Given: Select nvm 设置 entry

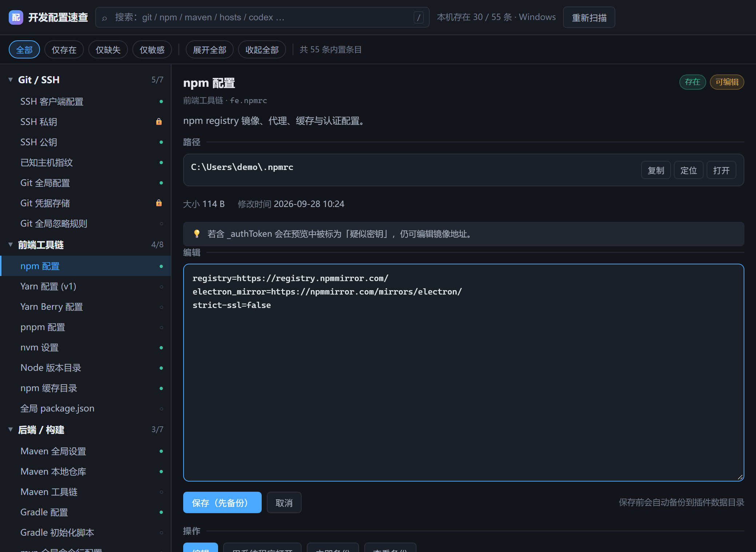Looking at the screenshot, I should 85,348.
